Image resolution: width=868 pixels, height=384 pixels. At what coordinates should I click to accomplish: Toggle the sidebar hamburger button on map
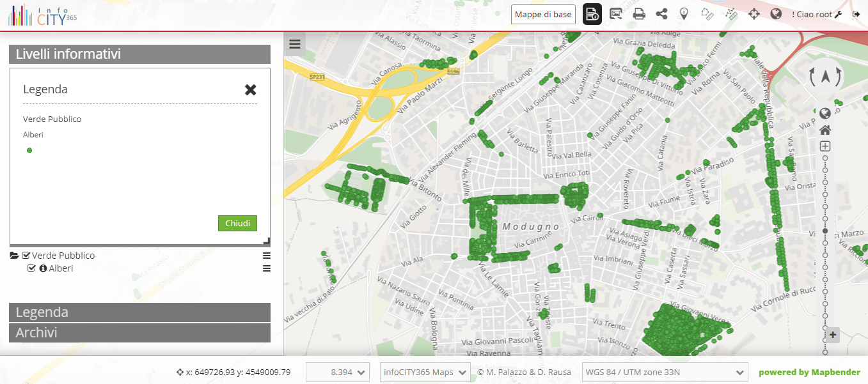click(295, 44)
